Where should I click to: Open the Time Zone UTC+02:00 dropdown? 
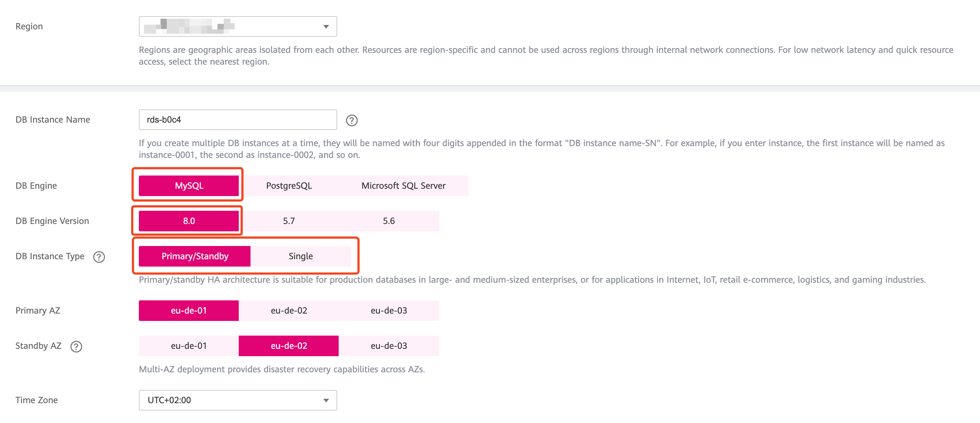tap(238, 400)
